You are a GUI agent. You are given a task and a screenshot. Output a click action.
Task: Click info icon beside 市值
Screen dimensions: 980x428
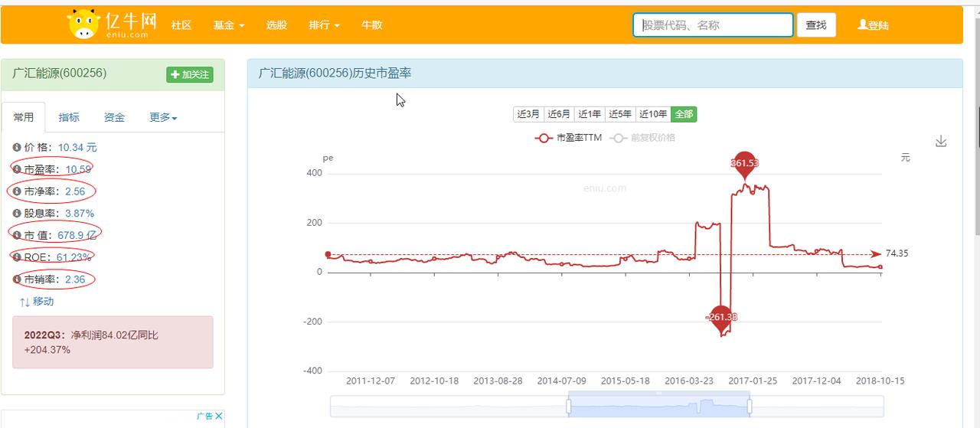17,235
